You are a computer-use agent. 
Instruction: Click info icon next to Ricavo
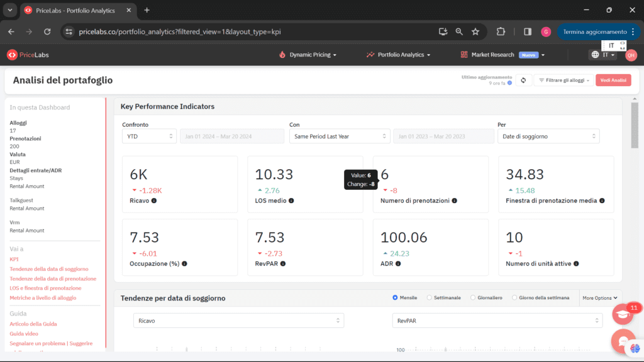coord(154,201)
